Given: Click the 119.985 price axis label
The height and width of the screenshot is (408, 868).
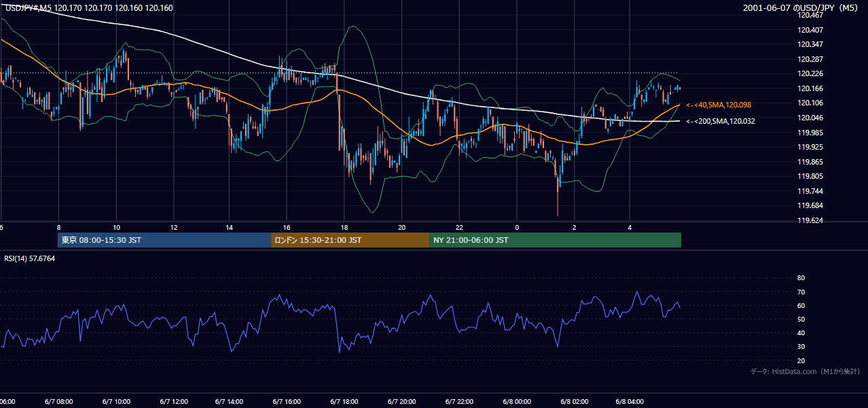Looking at the screenshot, I should [810, 133].
